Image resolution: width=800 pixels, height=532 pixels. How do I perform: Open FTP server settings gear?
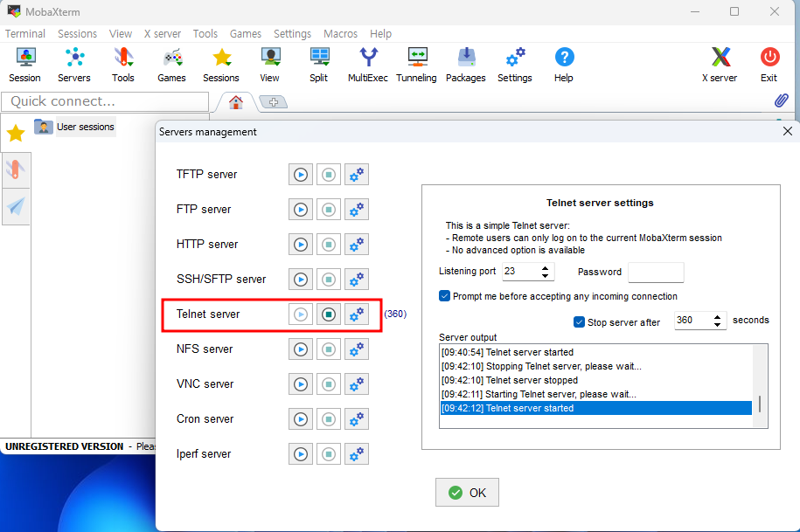[x=356, y=209]
